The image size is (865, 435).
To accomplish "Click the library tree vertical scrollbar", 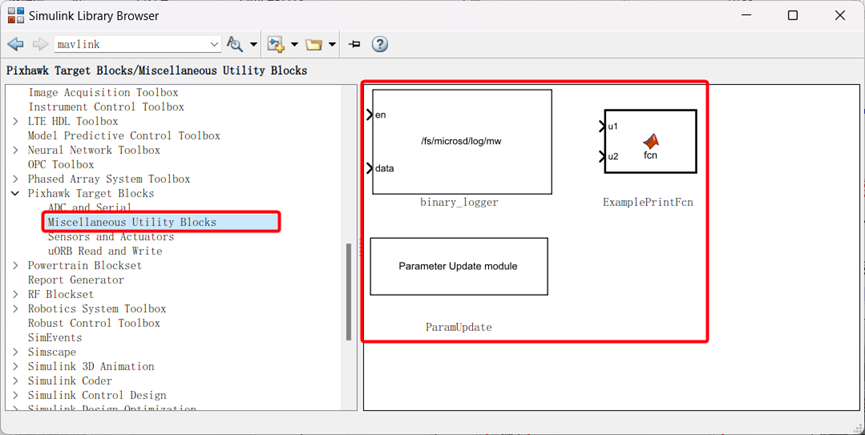I will [349, 292].
